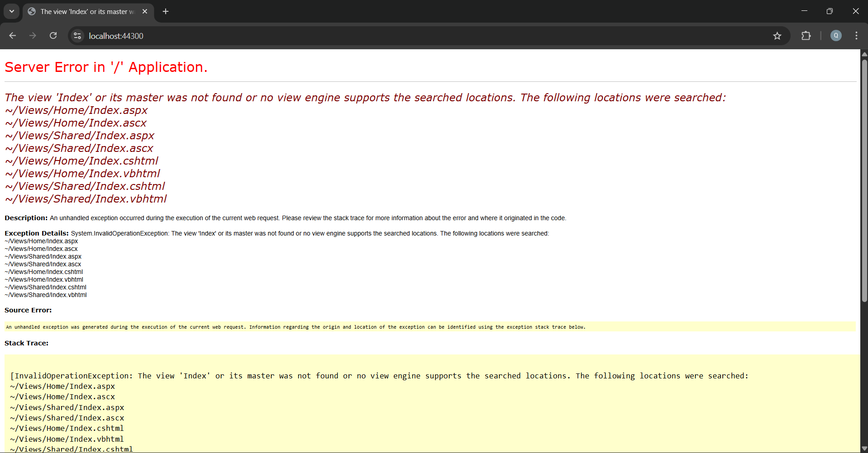Click the vertical scrollbar thumb
868x453 pixels.
pyautogui.click(x=864, y=181)
